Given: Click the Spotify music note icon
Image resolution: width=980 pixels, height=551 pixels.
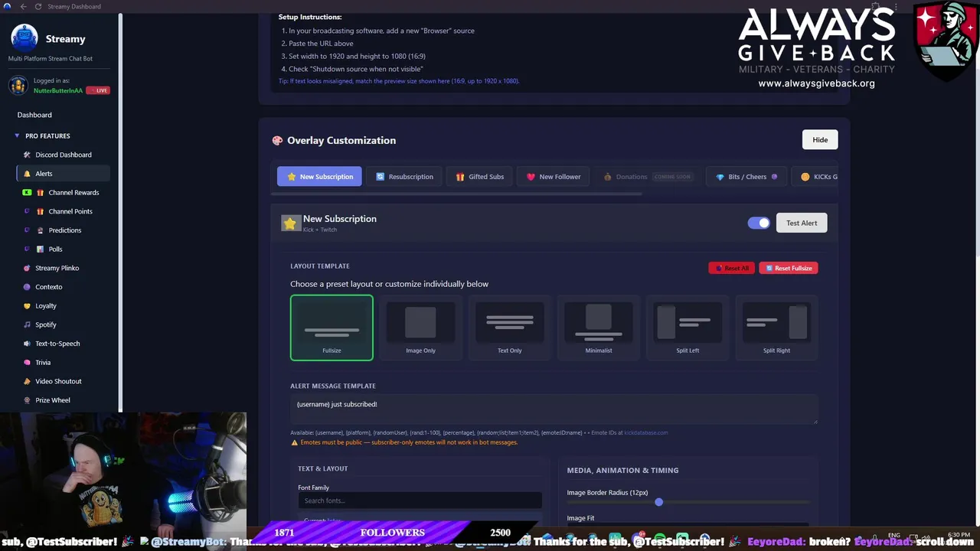Looking at the screenshot, I should pos(27,324).
